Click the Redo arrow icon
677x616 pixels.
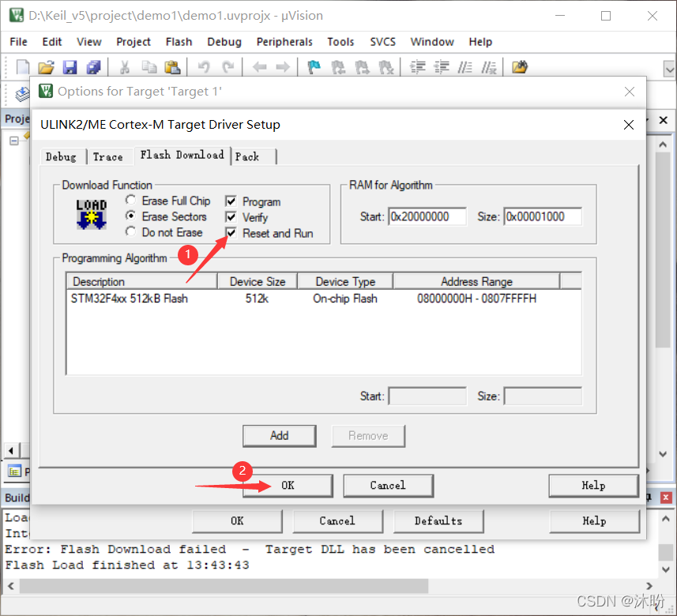(x=228, y=67)
